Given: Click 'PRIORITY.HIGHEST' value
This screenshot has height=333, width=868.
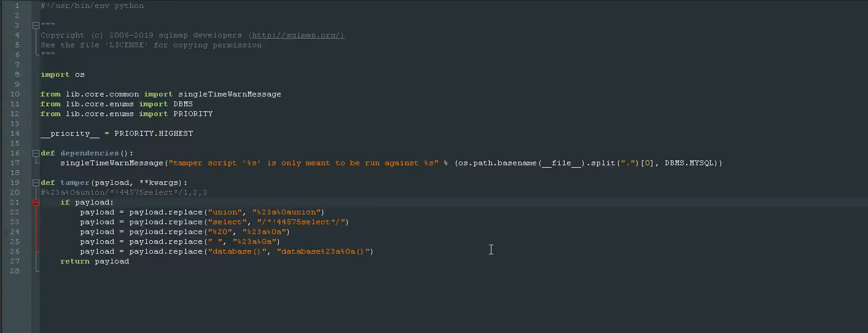Looking at the screenshot, I should coord(154,133).
